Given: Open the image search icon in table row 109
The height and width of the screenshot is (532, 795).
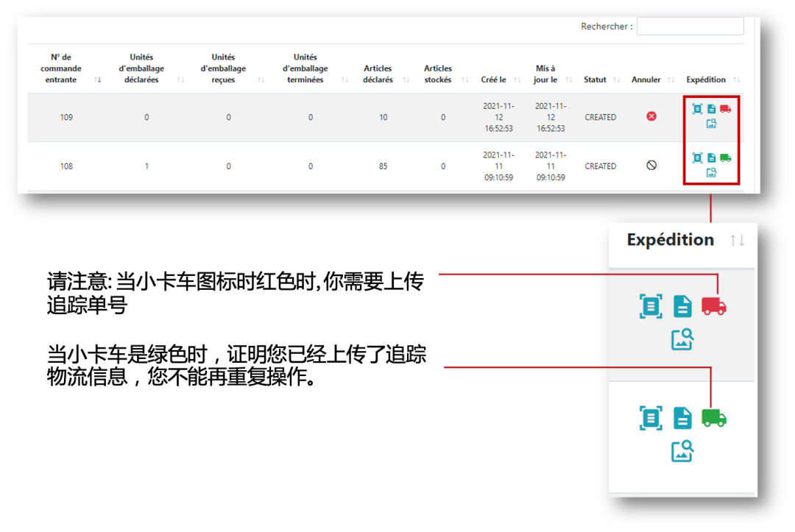Looking at the screenshot, I should tap(711, 124).
